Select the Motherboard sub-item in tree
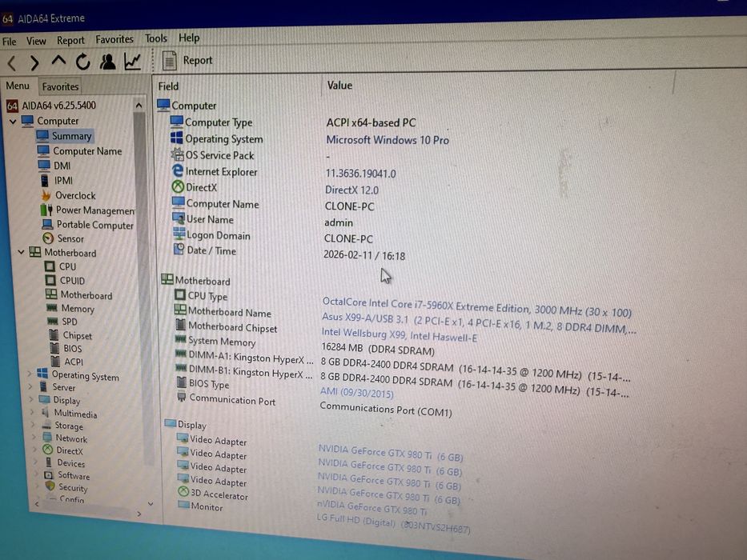This screenshot has width=747, height=560. click(79, 295)
